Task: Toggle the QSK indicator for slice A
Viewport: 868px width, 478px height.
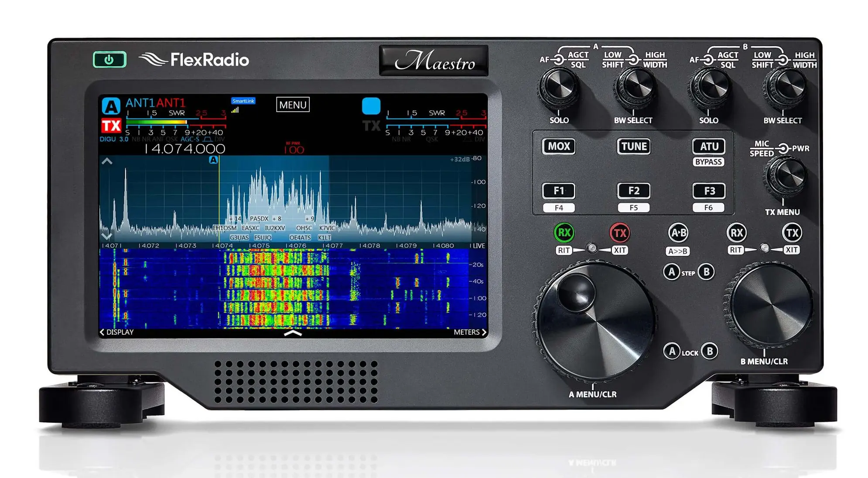Action: tap(171, 139)
